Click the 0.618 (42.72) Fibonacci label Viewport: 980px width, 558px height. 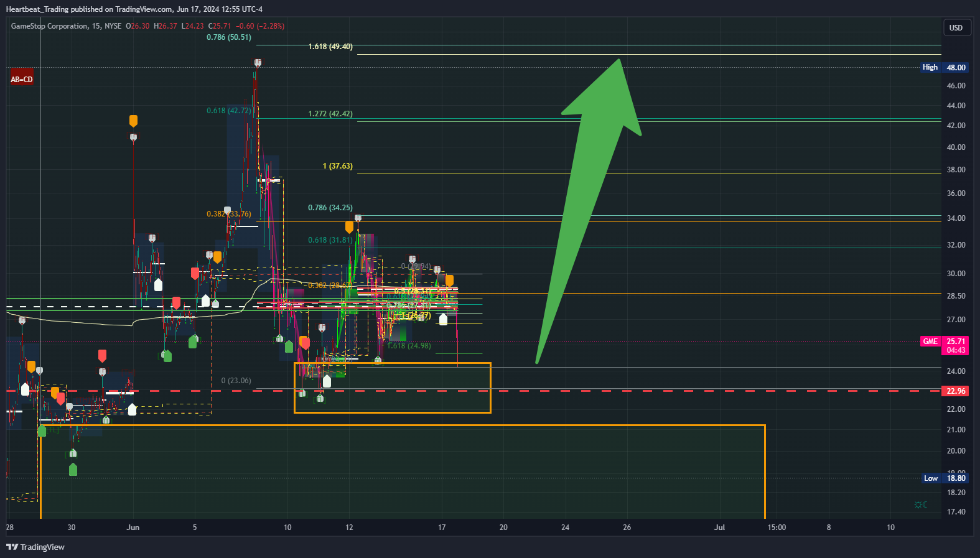click(229, 111)
